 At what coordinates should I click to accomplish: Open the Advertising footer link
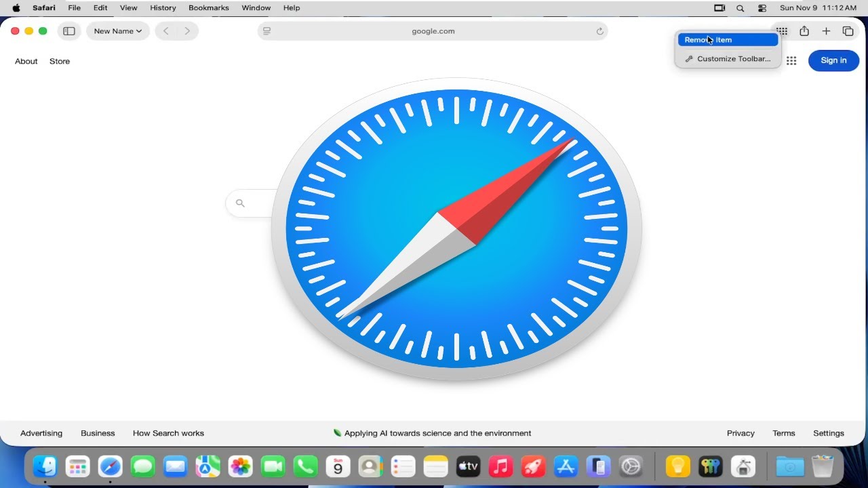[41, 433]
